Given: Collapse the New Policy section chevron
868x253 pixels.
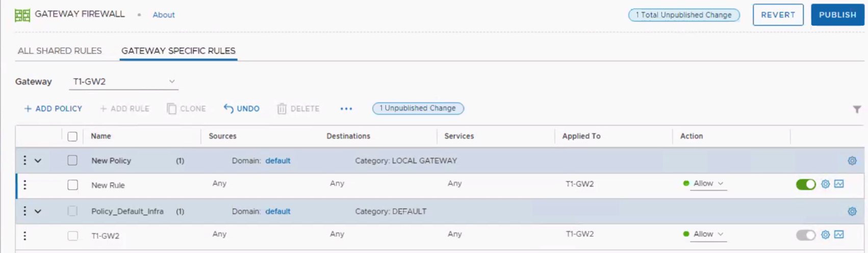Looking at the screenshot, I should (38, 161).
